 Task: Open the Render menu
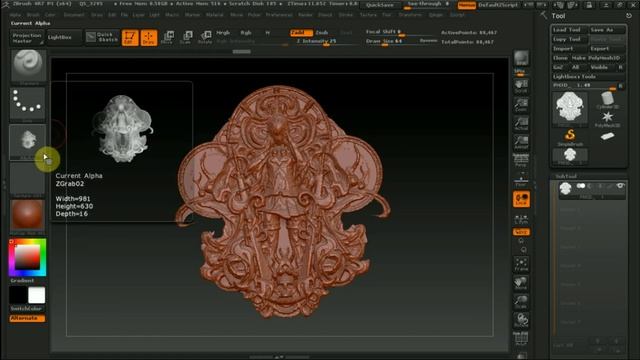pos(305,15)
